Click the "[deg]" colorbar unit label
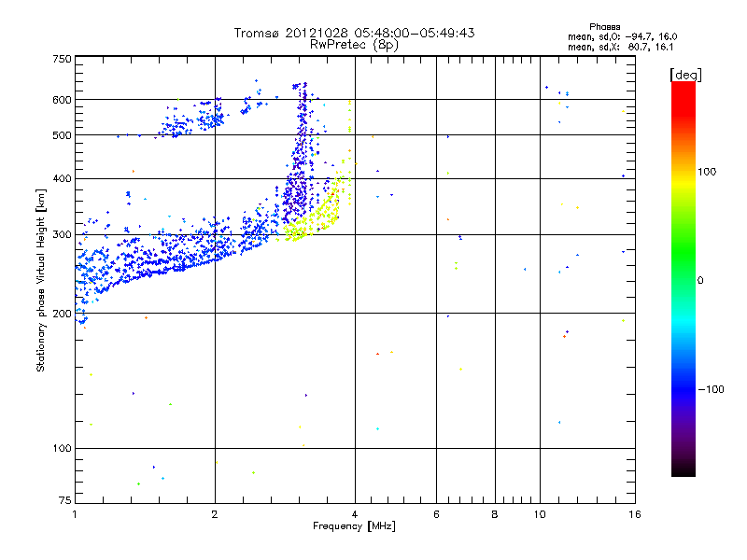This screenshot has width=747, height=560. (685, 75)
